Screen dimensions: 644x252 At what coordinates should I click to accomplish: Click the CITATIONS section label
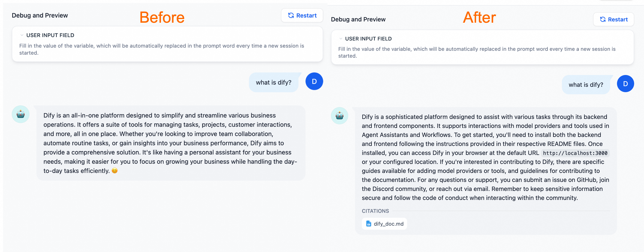pyautogui.click(x=375, y=211)
